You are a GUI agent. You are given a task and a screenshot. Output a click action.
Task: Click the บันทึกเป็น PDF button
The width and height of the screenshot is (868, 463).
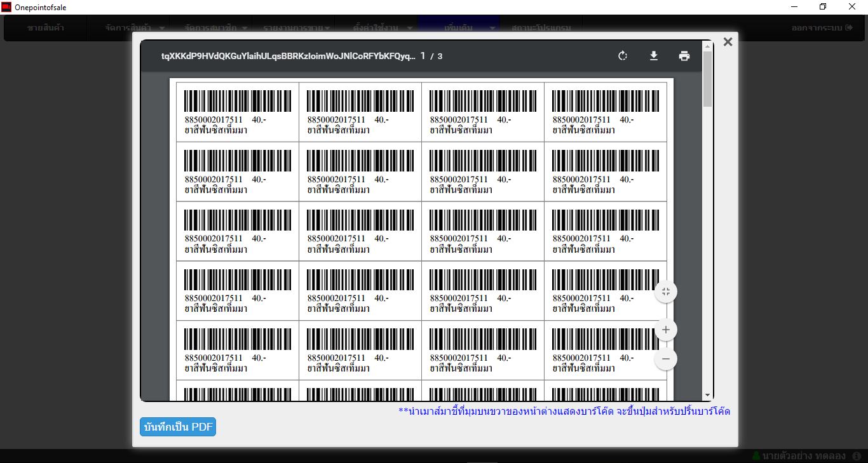(178, 427)
